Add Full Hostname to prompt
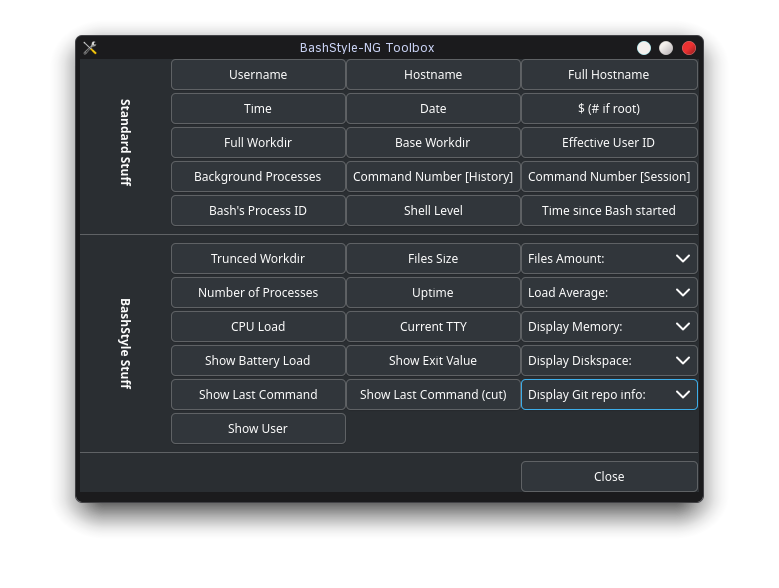The image size is (779, 588). [x=609, y=74]
